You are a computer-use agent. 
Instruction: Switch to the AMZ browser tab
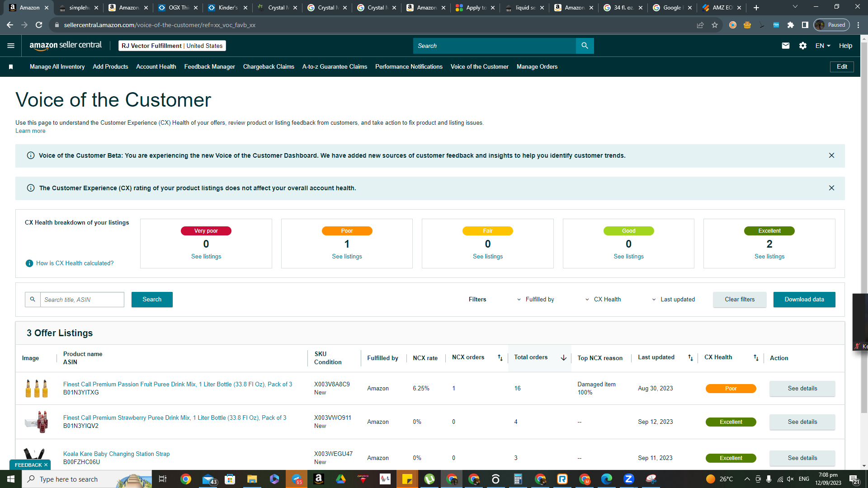point(722,8)
